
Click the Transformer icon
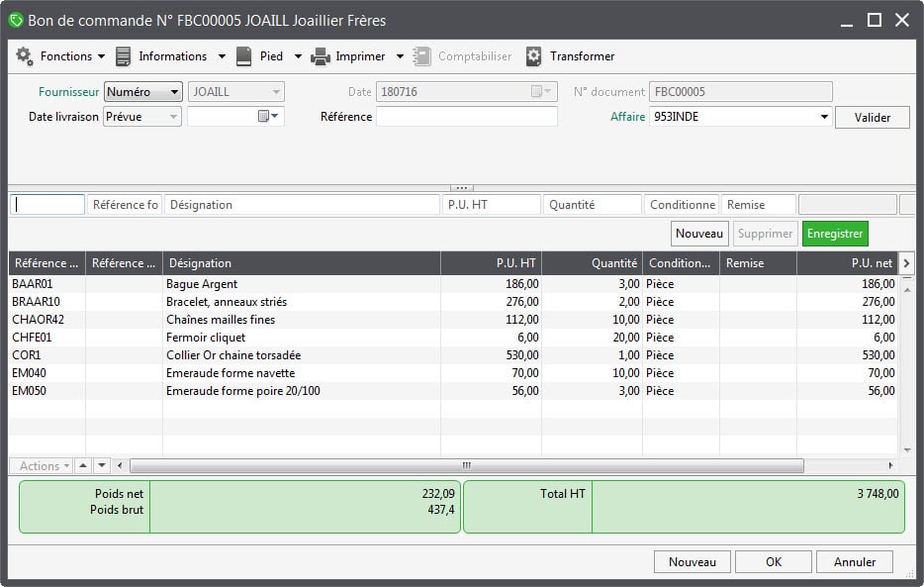[533, 56]
